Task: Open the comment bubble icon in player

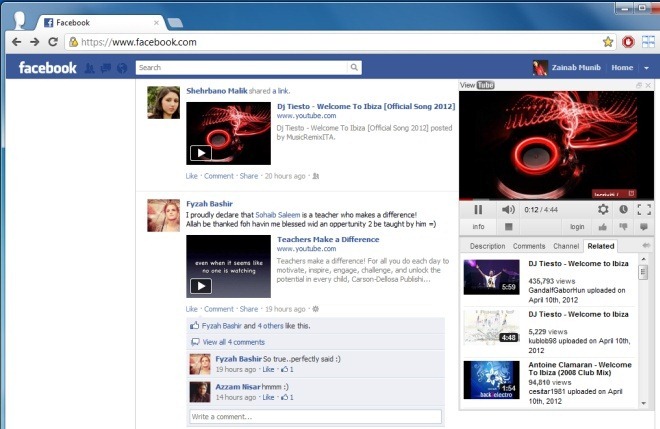Action: [x=644, y=227]
